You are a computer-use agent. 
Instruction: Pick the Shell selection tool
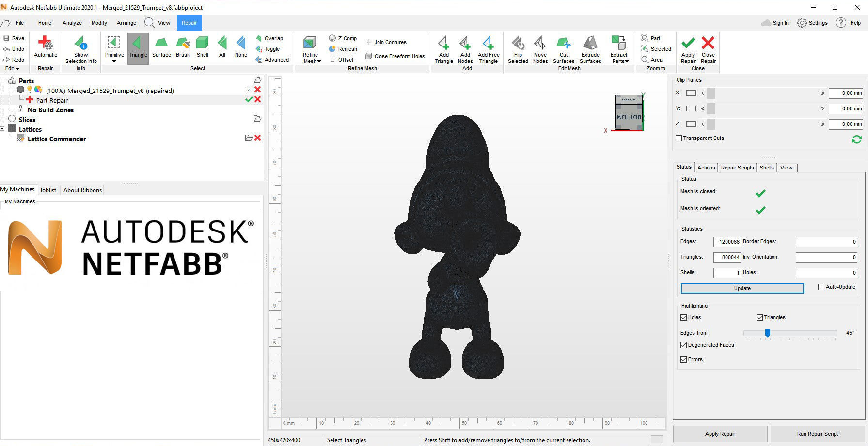tap(203, 47)
